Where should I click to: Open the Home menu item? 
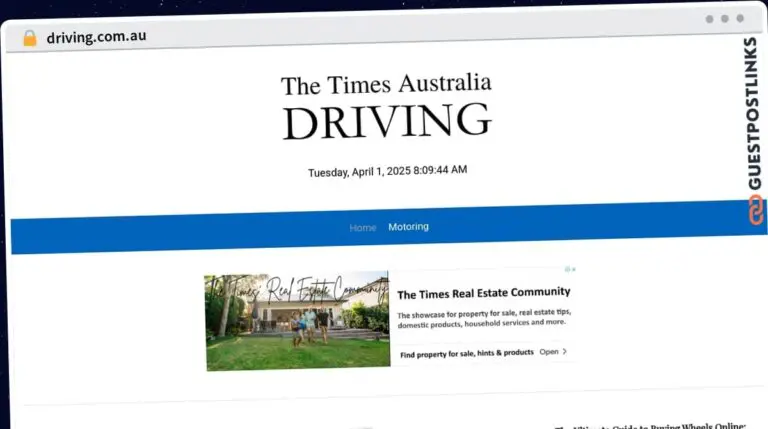click(362, 228)
